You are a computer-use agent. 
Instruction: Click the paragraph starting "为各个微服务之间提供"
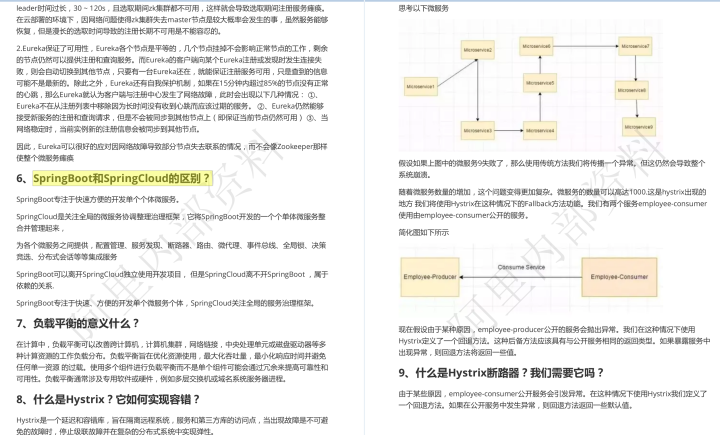coord(171,251)
